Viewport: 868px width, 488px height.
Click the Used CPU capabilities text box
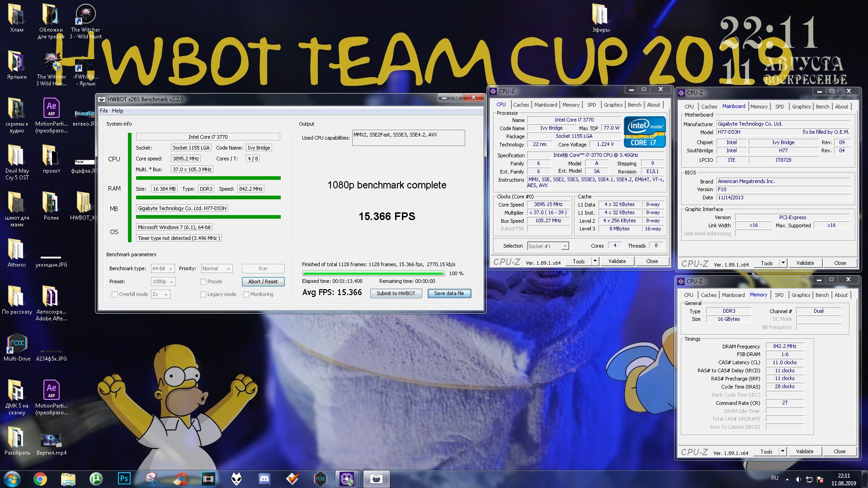[409, 138]
